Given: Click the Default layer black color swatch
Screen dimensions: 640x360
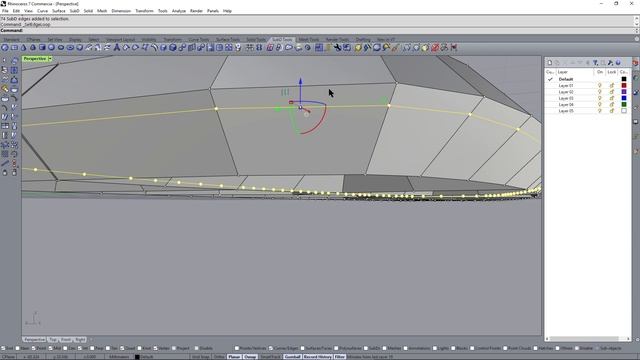Looking at the screenshot, I should (624, 79).
